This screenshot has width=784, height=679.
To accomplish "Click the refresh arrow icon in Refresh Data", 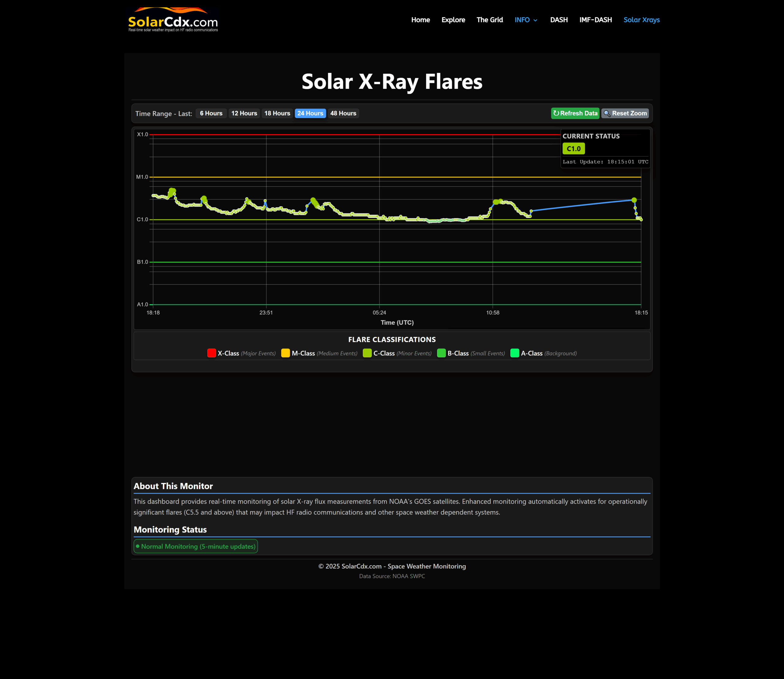I will (x=556, y=113).
